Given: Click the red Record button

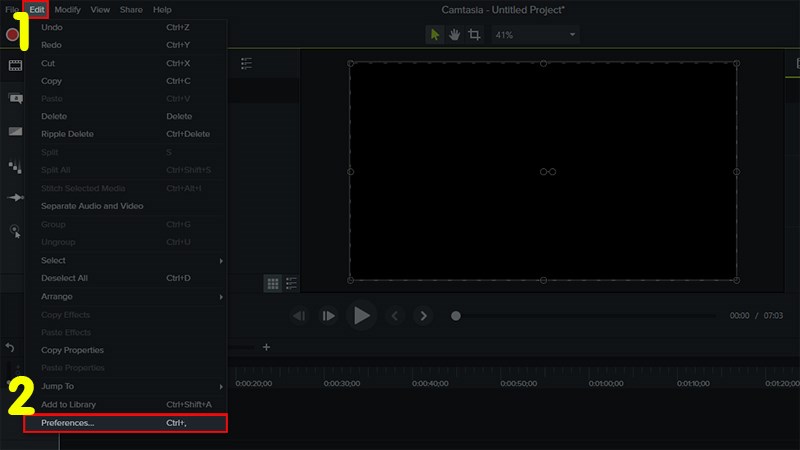Looking at the screenshot, I should pos(13,35).
